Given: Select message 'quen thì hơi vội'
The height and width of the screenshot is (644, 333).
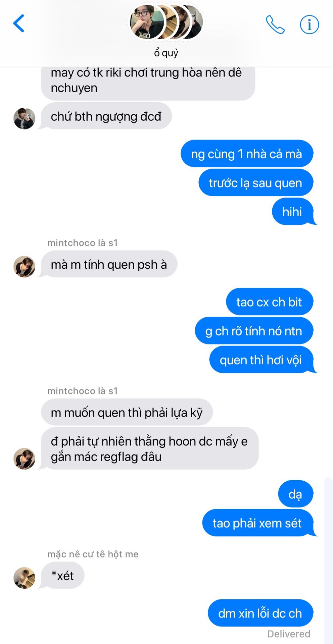Looking at the screenshot, I should pyautogui.click(x=261, y=360).
